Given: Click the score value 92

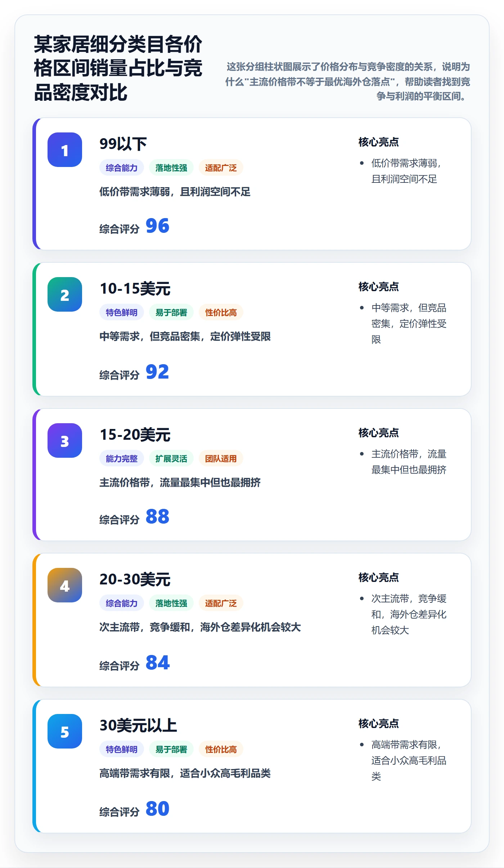Looking at the screenshot, I should (x=157, y=372).
